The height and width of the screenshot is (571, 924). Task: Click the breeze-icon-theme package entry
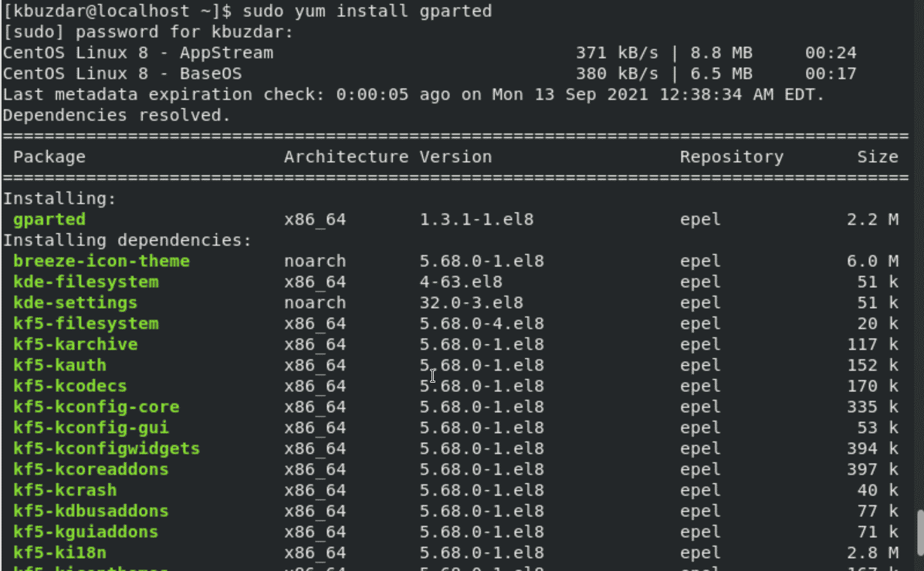(x=101, y=261)
